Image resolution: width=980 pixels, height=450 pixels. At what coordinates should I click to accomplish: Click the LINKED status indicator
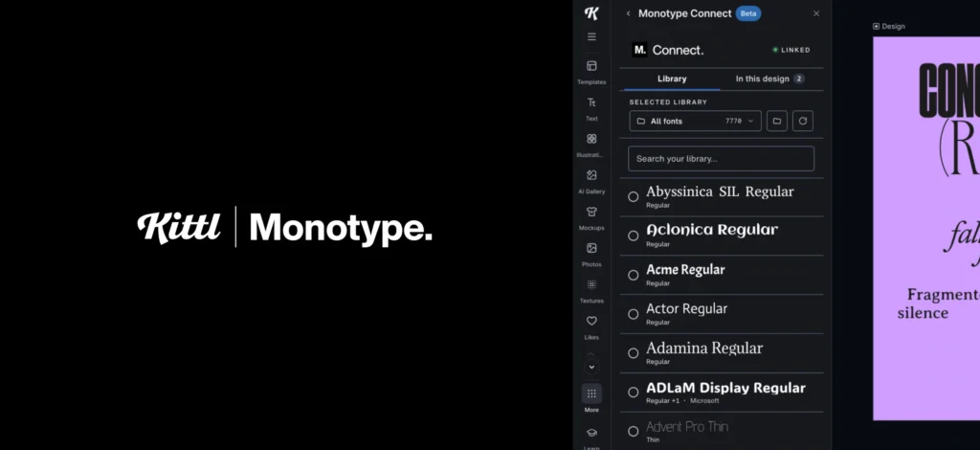point(791,50)
